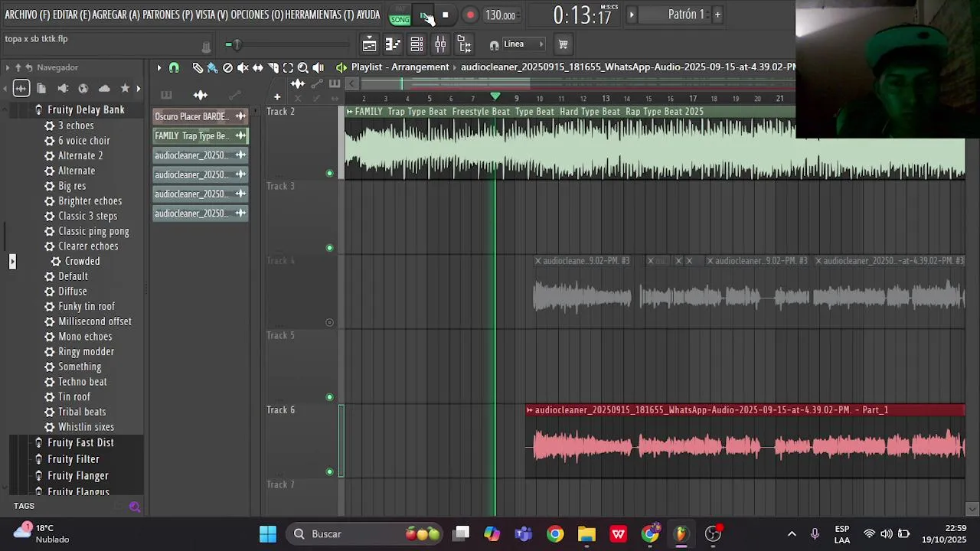
Task: Open the Browser from main toolbar
Action: [x=464, y=44]
